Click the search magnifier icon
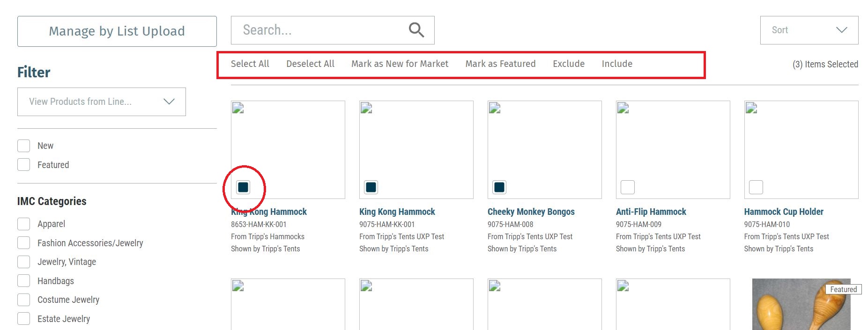The image size is (868, 330). click(x=416, y=30)
